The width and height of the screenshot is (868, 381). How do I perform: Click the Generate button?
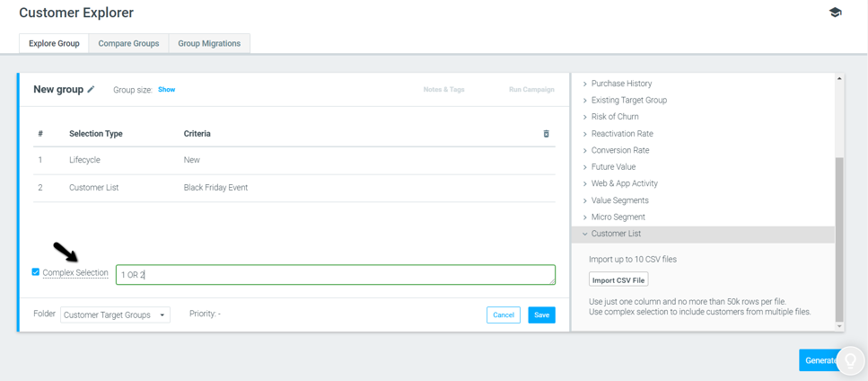point(820,360)
